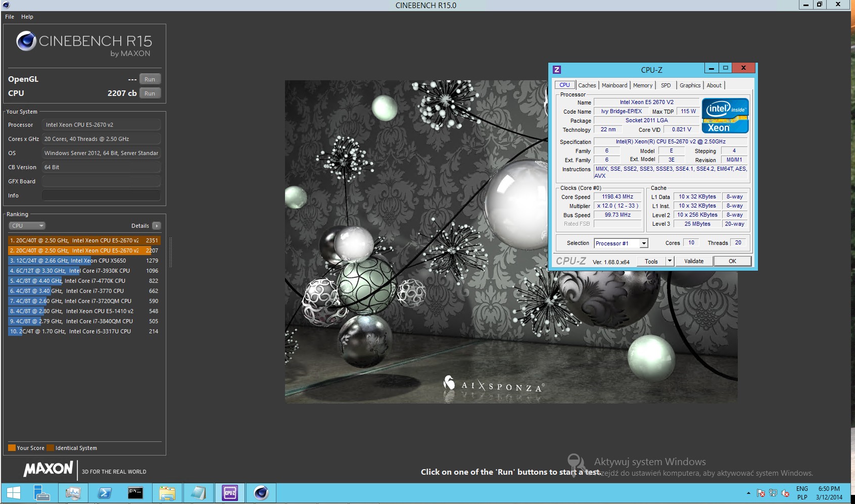
Task: Click the Level 3 cache value 25 MBytes
Action: point(697,224)
